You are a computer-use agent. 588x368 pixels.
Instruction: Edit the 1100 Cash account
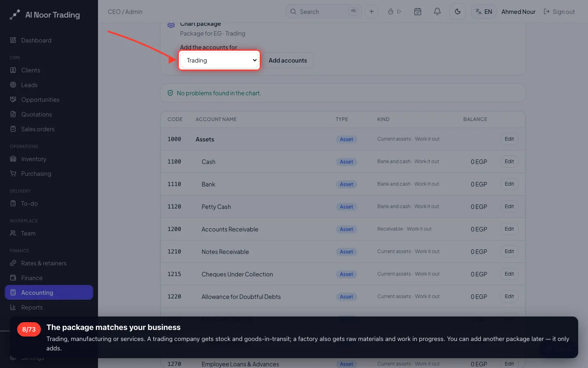509,162
